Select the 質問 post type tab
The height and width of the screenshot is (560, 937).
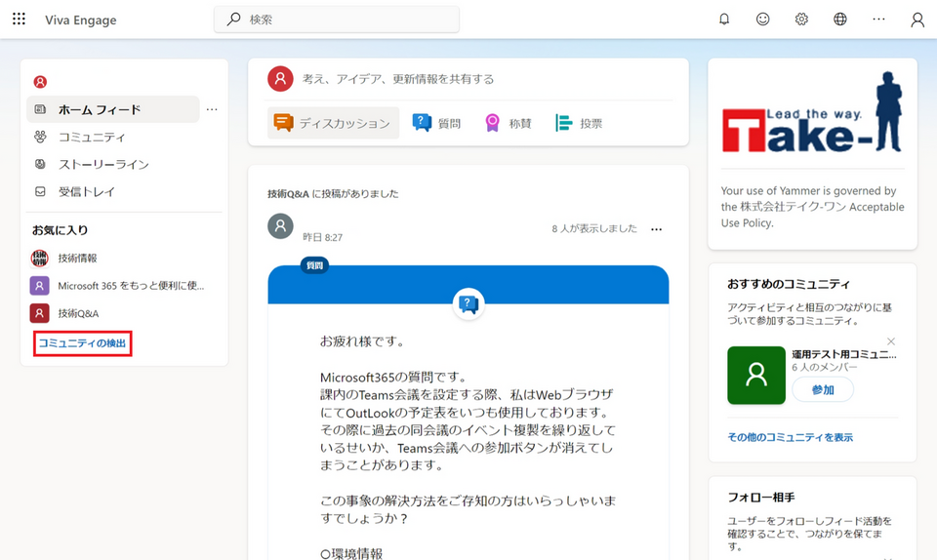click(x=437, y=123)
